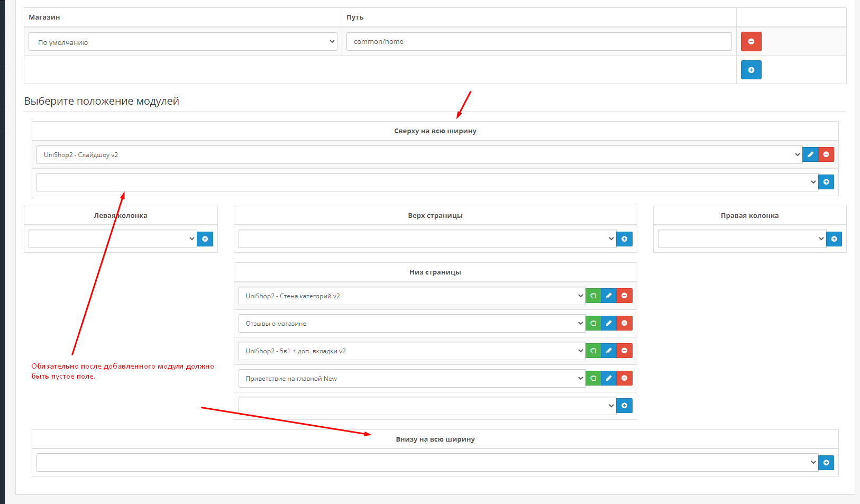Add a new route row
Viewport: 860px width, 504px height.
[751, 70]
